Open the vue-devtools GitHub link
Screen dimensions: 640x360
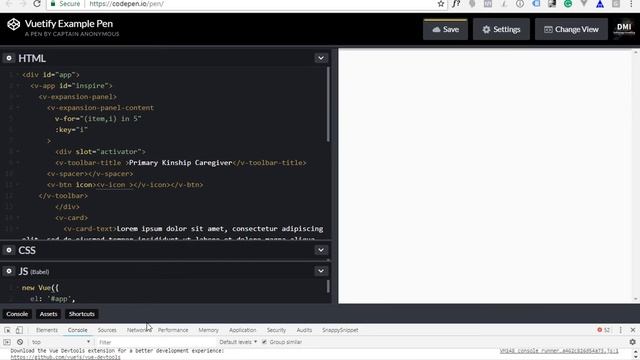click(65, 357)
